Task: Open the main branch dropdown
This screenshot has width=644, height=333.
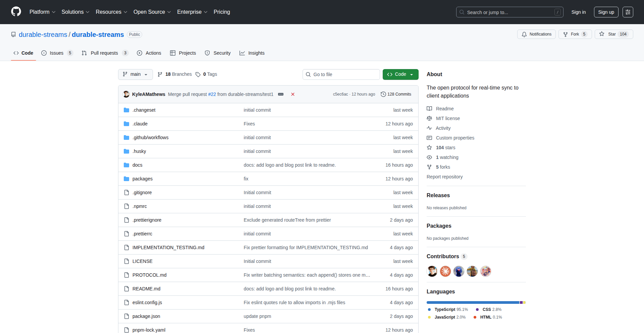Action: coord(135,74)
